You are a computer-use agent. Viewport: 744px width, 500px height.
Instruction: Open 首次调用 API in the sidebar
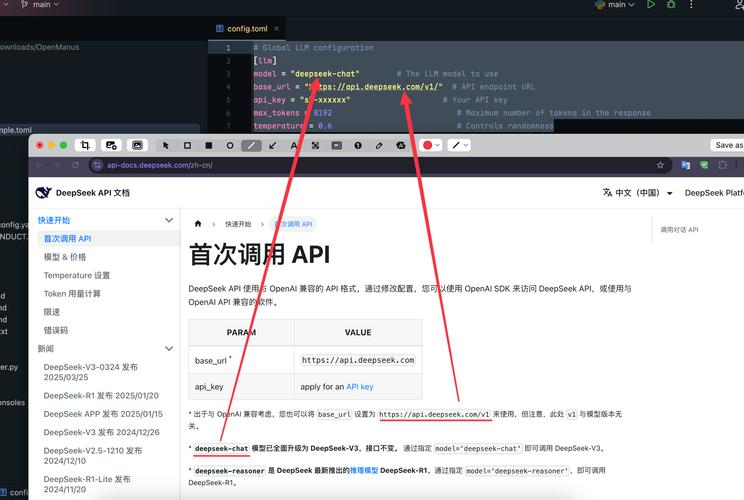[109, 239]
